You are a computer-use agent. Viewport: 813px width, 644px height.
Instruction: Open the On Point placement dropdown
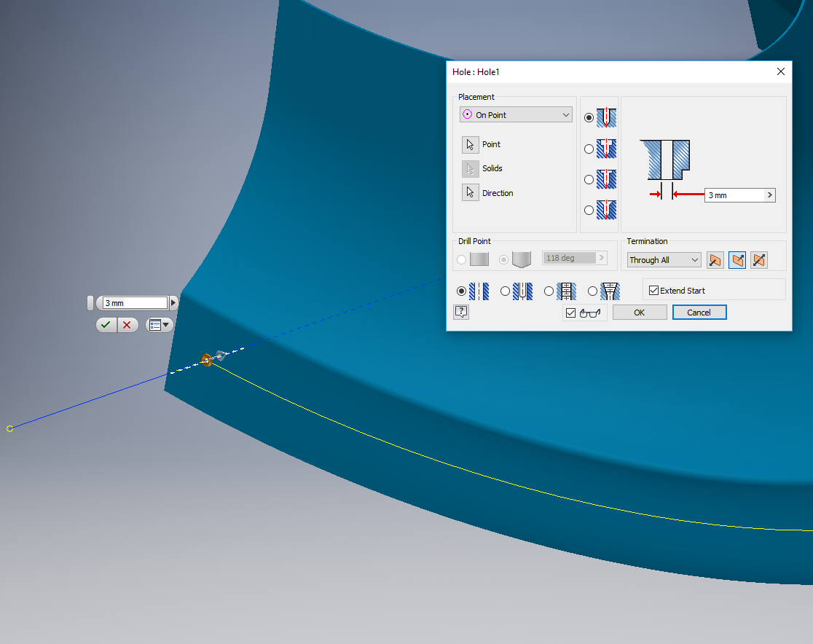click(516, 115)
